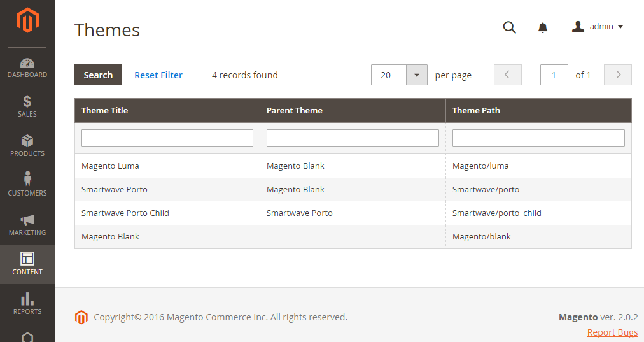The image size is (644, 342).
Task: Click Magento/blank theme path cell
Action: [x=538, y=237]
